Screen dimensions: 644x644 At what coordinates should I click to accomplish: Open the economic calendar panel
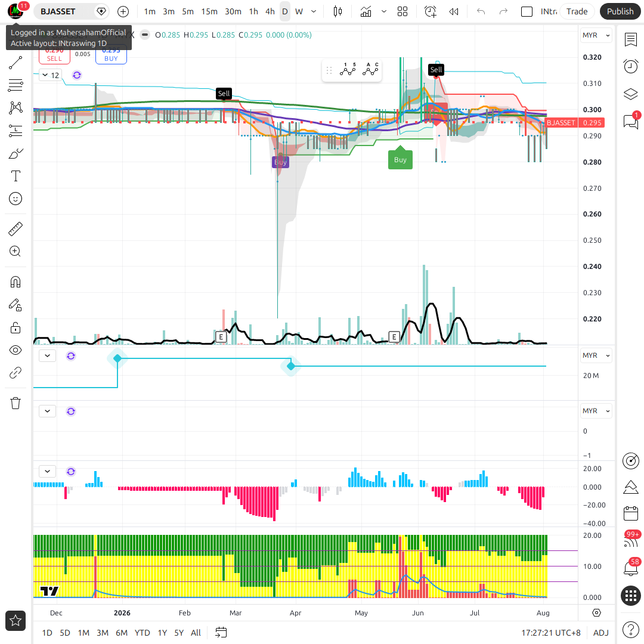click(630, 513)
